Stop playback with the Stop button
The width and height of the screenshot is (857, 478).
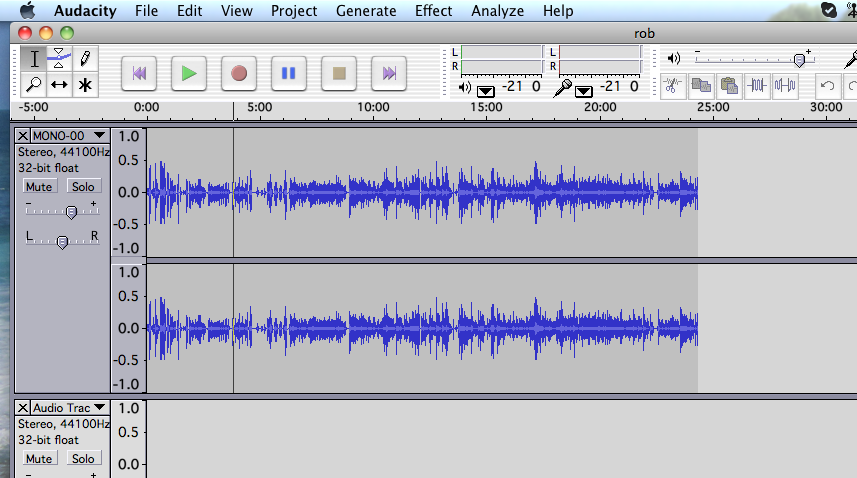click(x=339, y=73)
